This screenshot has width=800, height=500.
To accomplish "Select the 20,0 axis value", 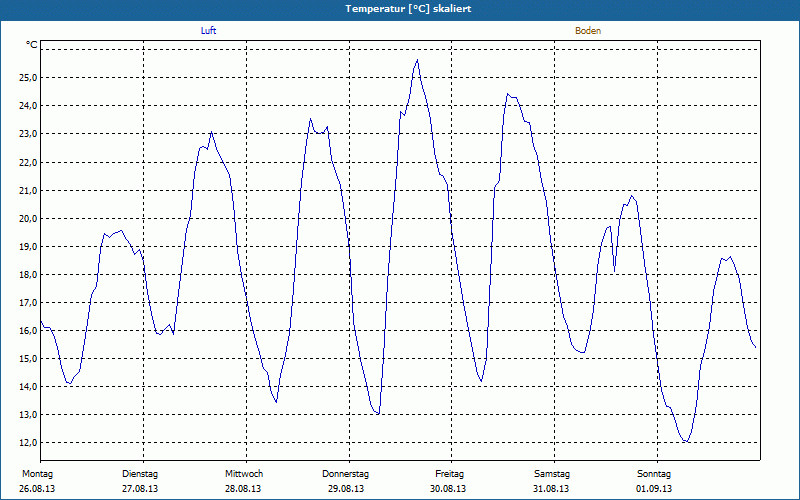I will pyautogui.click(x=28, y=219).
